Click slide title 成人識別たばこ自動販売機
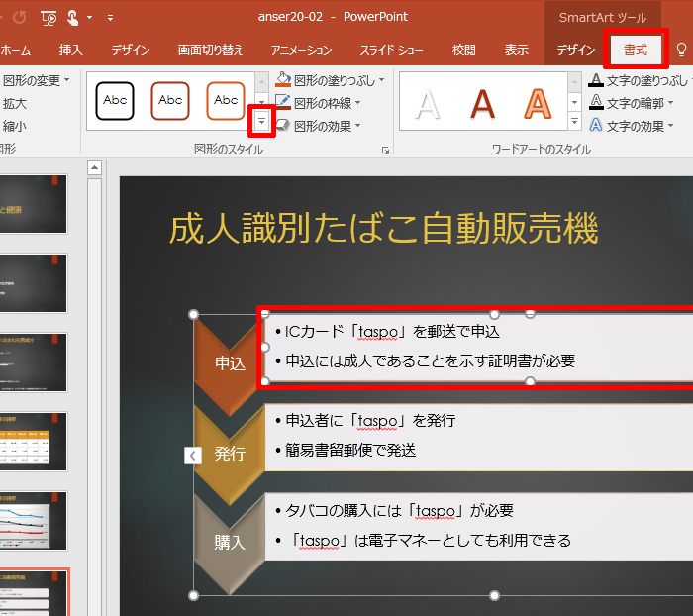This screenshot has width=693, height=616. pos(384,229)
